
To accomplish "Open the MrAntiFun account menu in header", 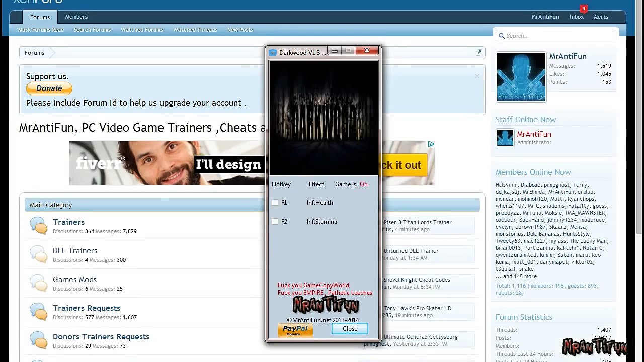I will [x=545, y=17].
